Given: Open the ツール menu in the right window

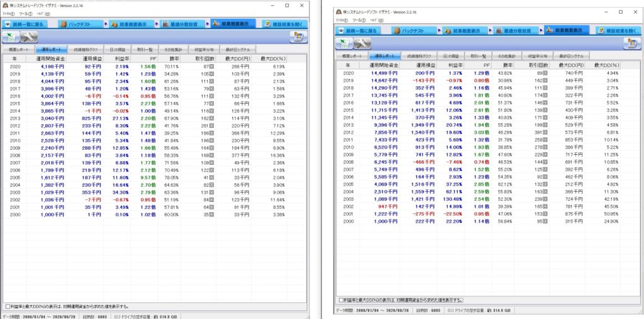Looking at the screenshot, I should tap(359, 20).
